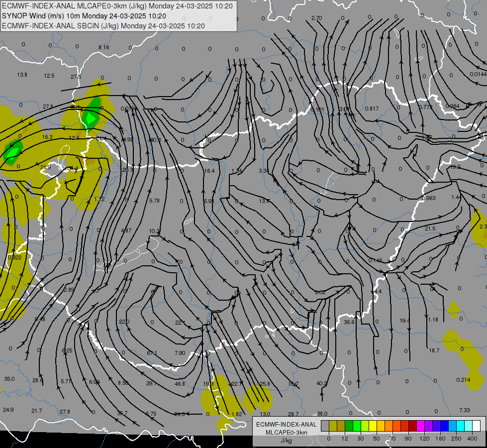Viewport: 487px width, 448px height.
Task: Click the map value 36.6
Action: pyautogui.click(x=349, y=322)
